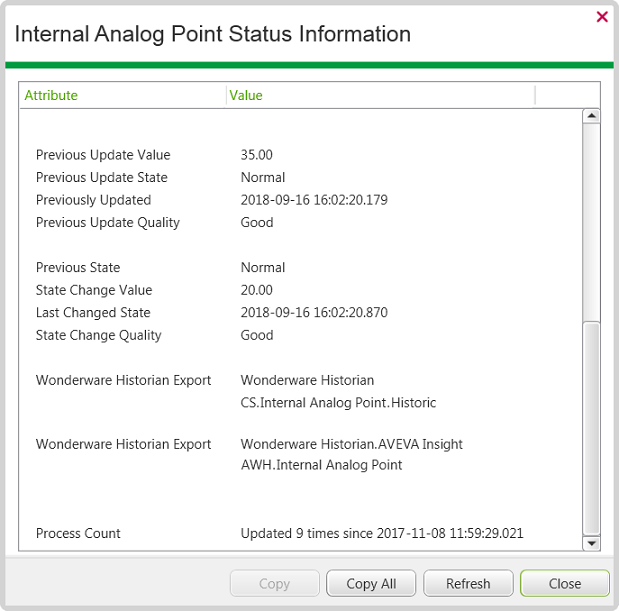Click the vertical scrollbar thumb

click(591, 429)
